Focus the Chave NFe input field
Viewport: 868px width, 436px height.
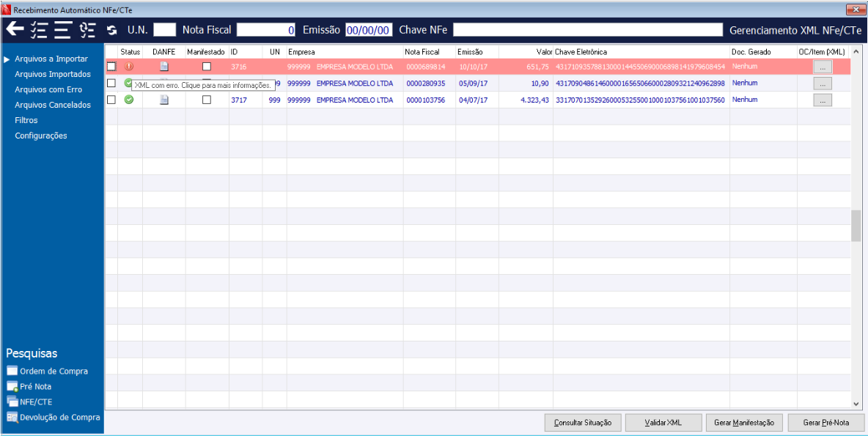point(589,30)
